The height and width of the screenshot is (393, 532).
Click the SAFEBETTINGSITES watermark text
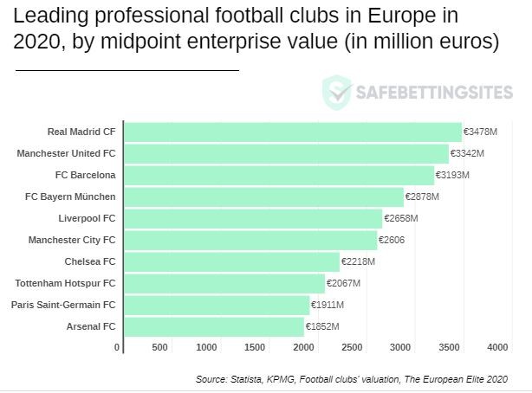pos(434,93)
